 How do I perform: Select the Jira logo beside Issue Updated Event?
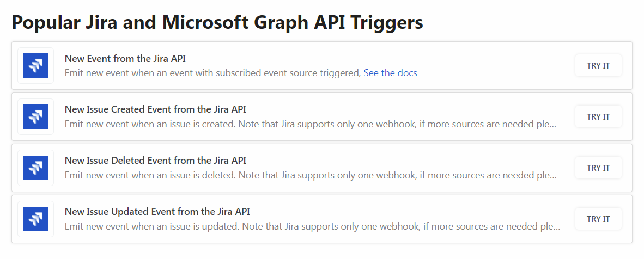coord(36,219)
